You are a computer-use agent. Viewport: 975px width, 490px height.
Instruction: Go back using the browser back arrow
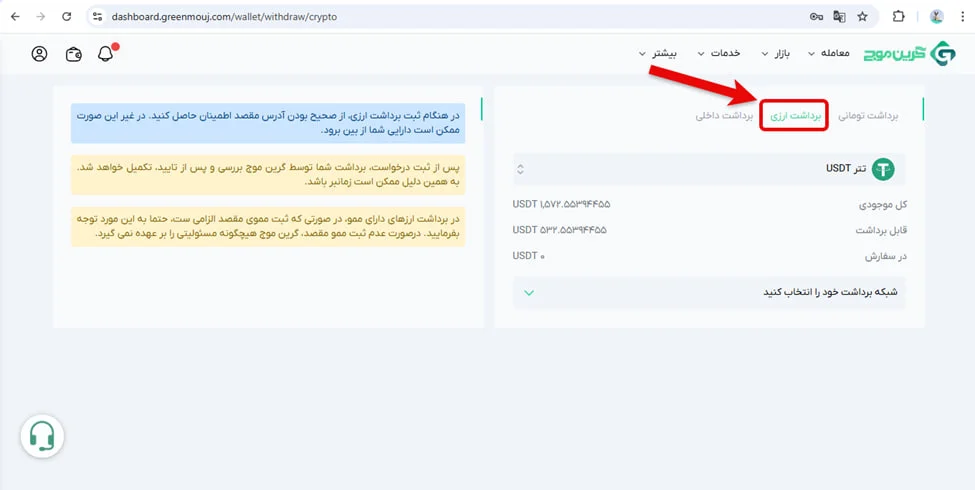tap(15, 17)
